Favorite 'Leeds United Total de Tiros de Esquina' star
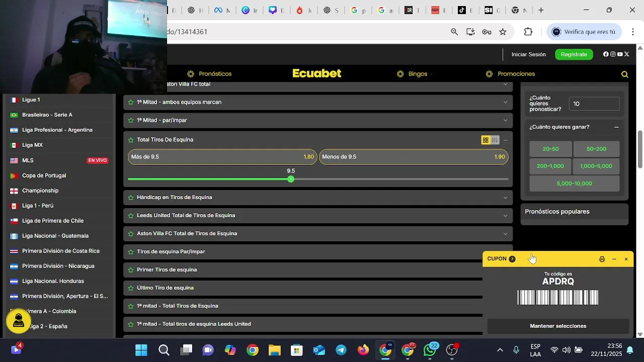Image resolution: width=644 pixels, height=362 pixels. click(x=131, y=216)
